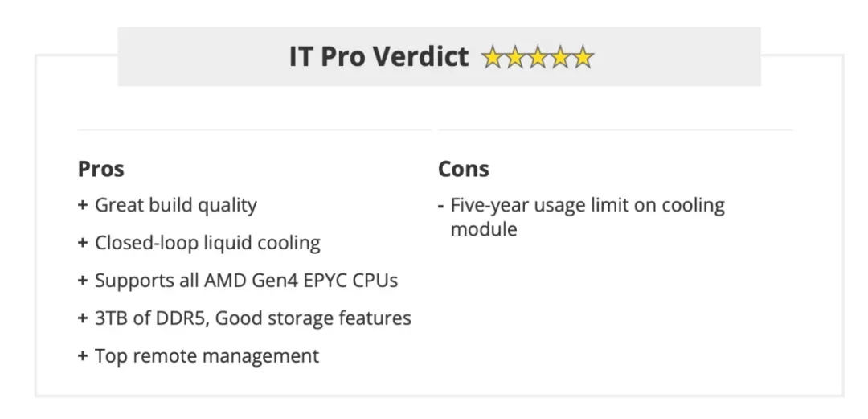The height and width of the screenshot is (419, 868).
Task: Select the Cons heading
Action: 464,169
